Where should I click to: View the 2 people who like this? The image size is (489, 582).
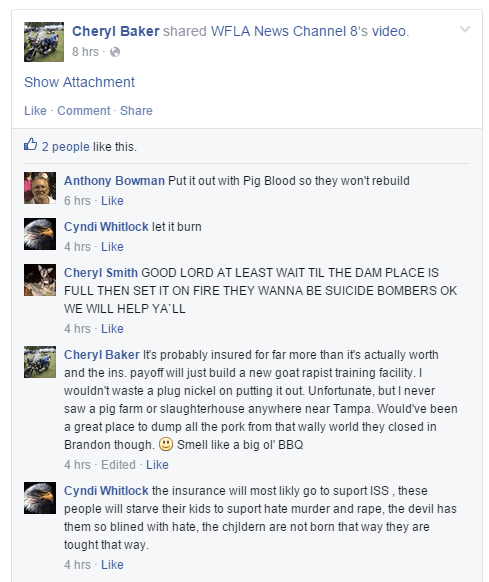click(65, 147)
